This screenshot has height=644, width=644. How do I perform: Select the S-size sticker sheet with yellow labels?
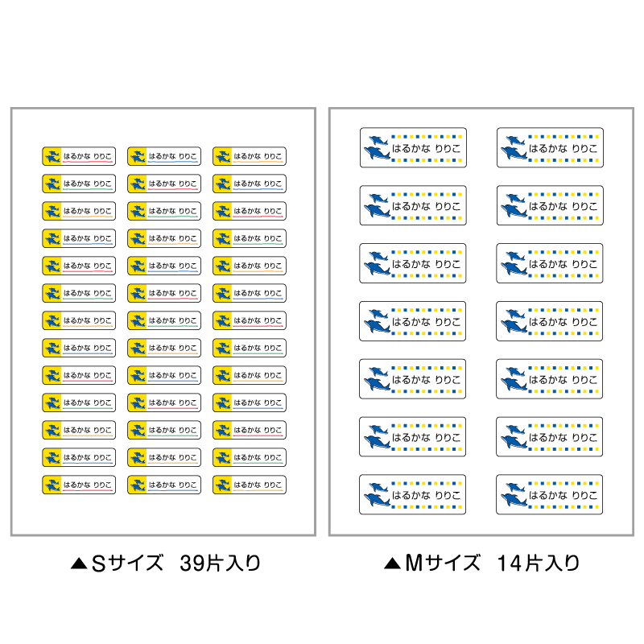(x=163, y=322)
